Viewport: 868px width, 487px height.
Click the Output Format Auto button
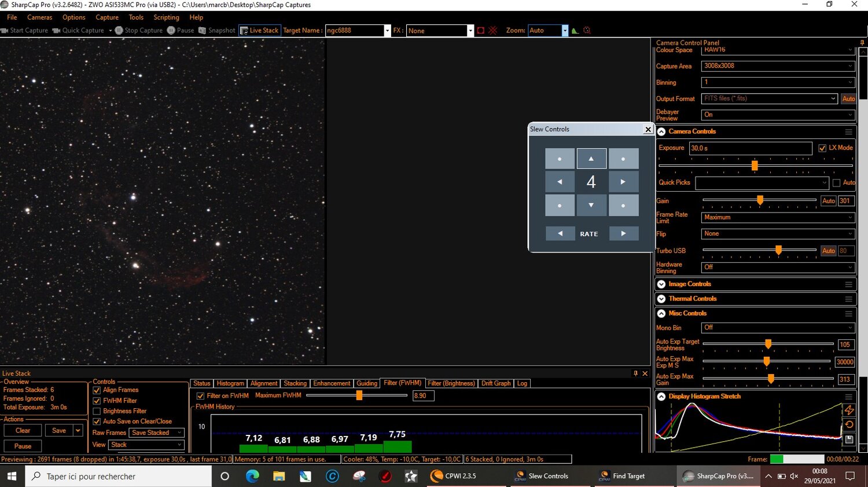pyautogui.click(x=848, y=99)
